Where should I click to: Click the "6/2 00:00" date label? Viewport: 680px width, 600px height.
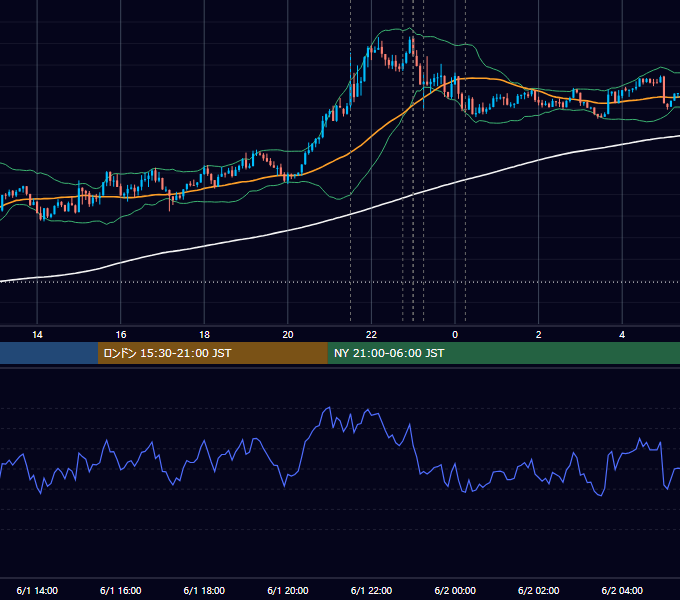pyautogui.click(x=455, y=590)
